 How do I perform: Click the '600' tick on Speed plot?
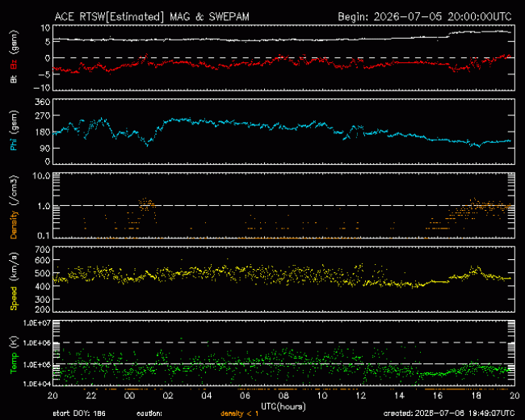click(43, 260)
